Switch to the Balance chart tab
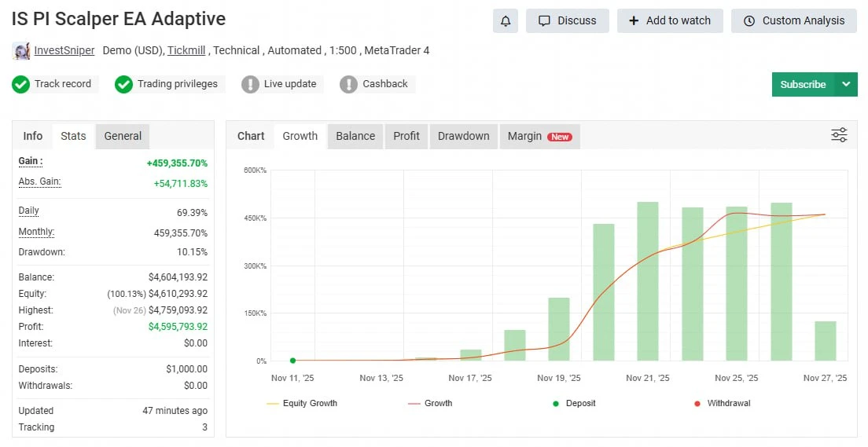Screen dimensions: 868x447 [355, 136]
